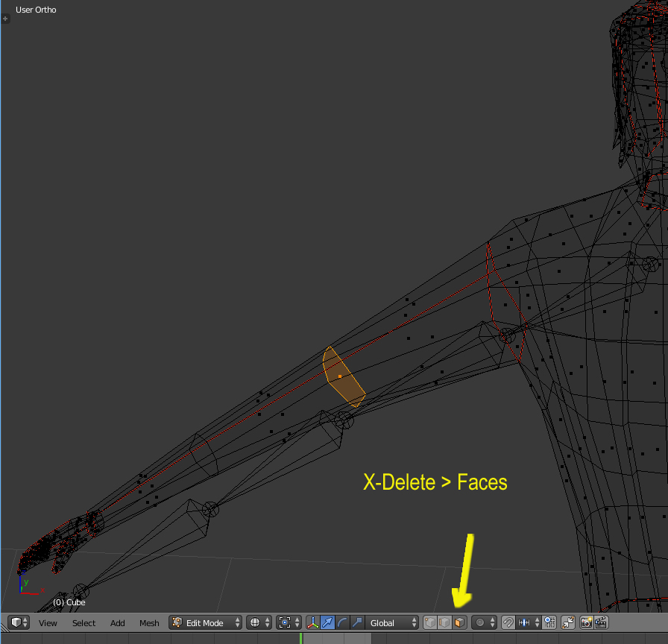Image resolution: width=668 pixels, height=644 pixels.
Task: Switch to vertex select mode
Action: point(430,622)
